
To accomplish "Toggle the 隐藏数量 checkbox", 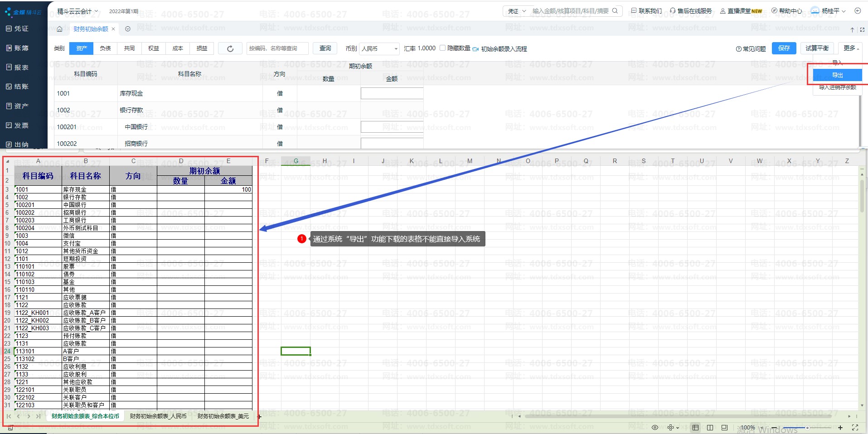I will click(443, 48).
